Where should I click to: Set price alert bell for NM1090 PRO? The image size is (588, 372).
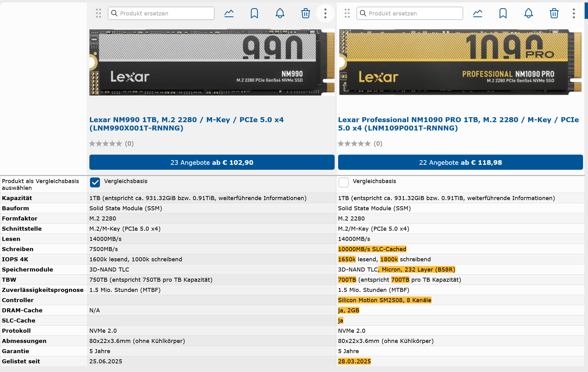point(529,13)
